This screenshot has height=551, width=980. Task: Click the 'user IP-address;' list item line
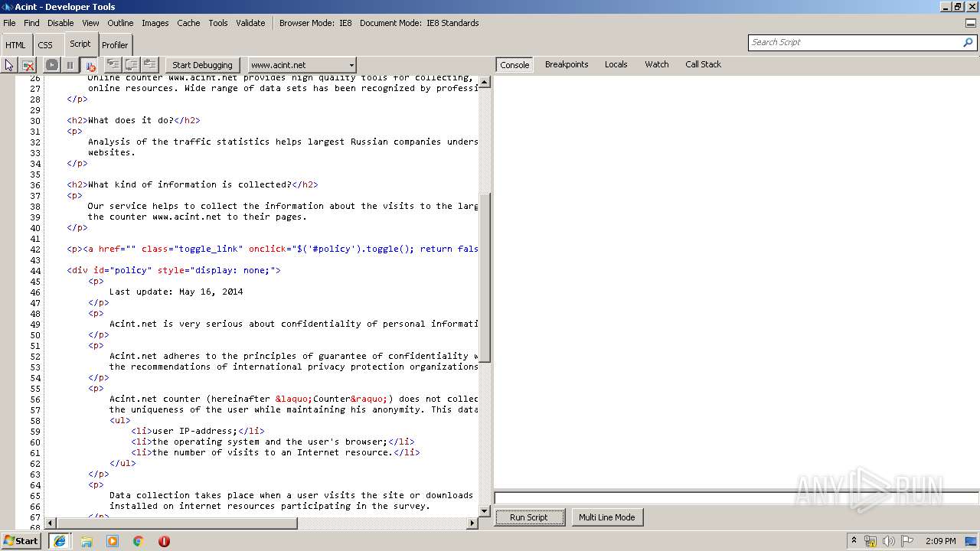[198, 431]
